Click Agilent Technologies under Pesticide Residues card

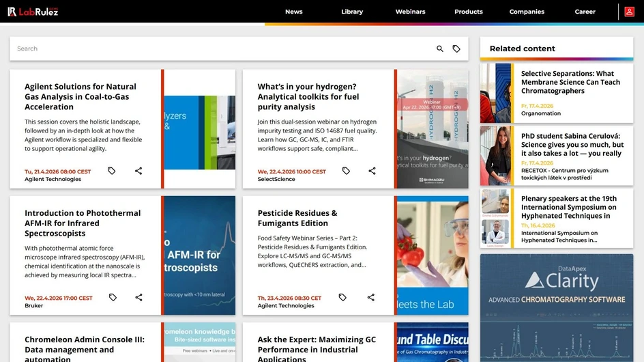(286, 305)
